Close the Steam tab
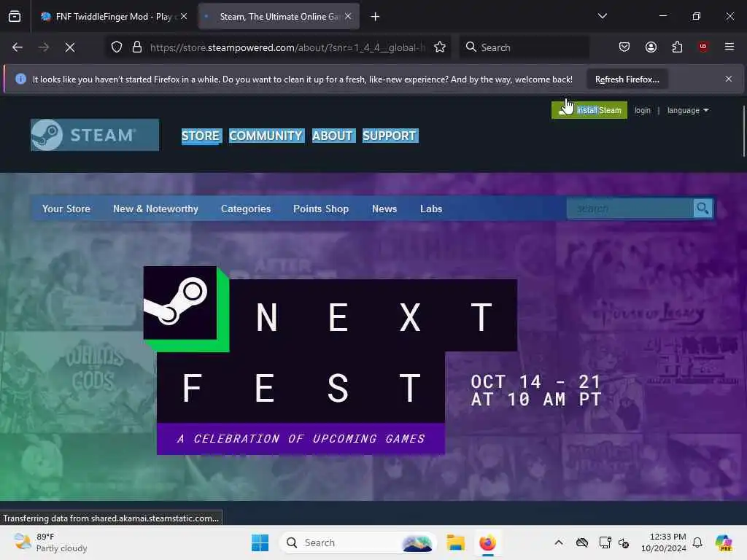The width and height of the screenshot is (747, 560). [348, 16]
